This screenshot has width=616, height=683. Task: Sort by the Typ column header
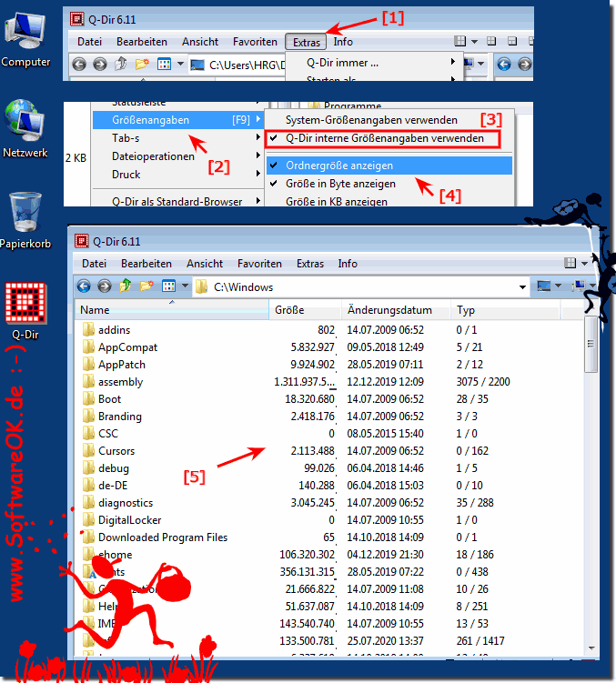[x=506, y=310]
